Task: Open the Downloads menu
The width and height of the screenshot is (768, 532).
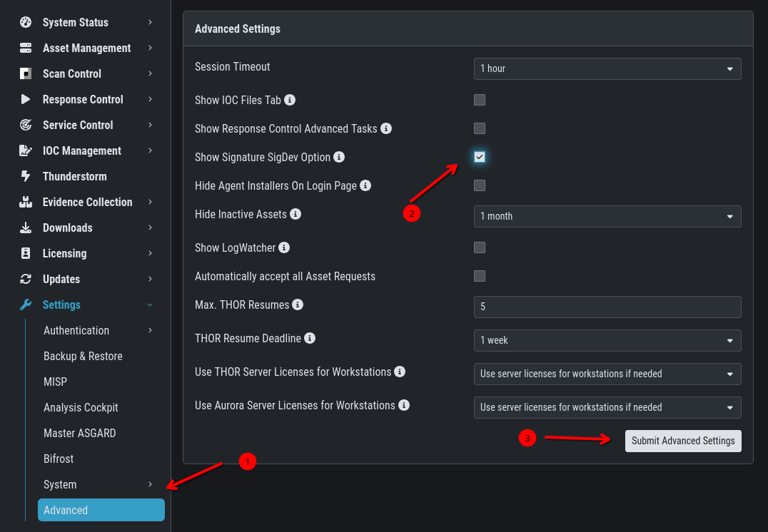Action: [x=68, y=227]
